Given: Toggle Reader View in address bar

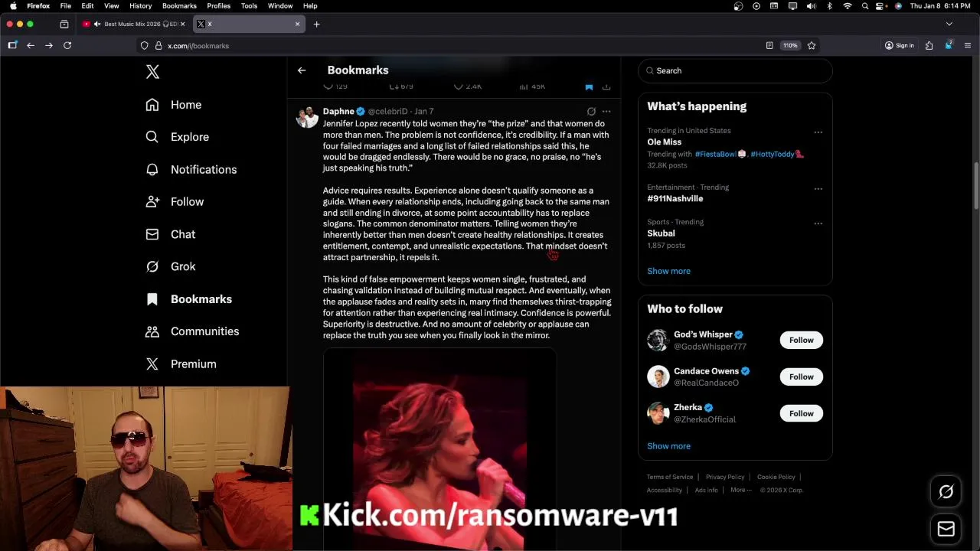Looking at the screenshot, I should (769, 46).
